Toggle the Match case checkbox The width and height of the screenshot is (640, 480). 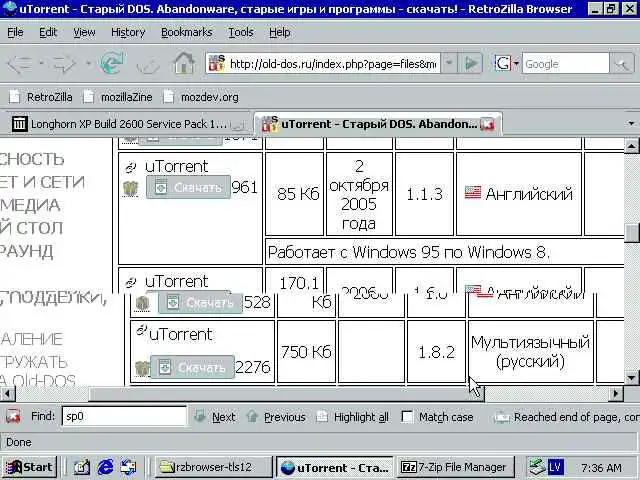(407, 417)
